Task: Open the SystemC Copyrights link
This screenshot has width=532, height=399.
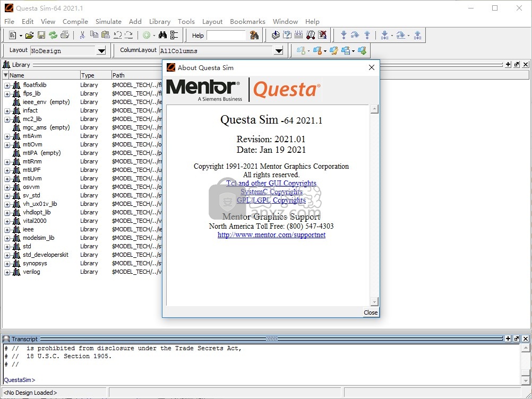Action: point(271,192)
